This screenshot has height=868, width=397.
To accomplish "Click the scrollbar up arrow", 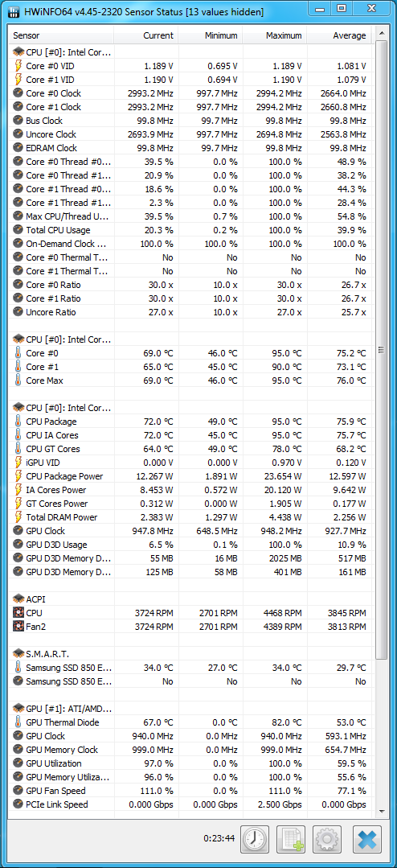I will pyautogui.click(x=381, y=35).
